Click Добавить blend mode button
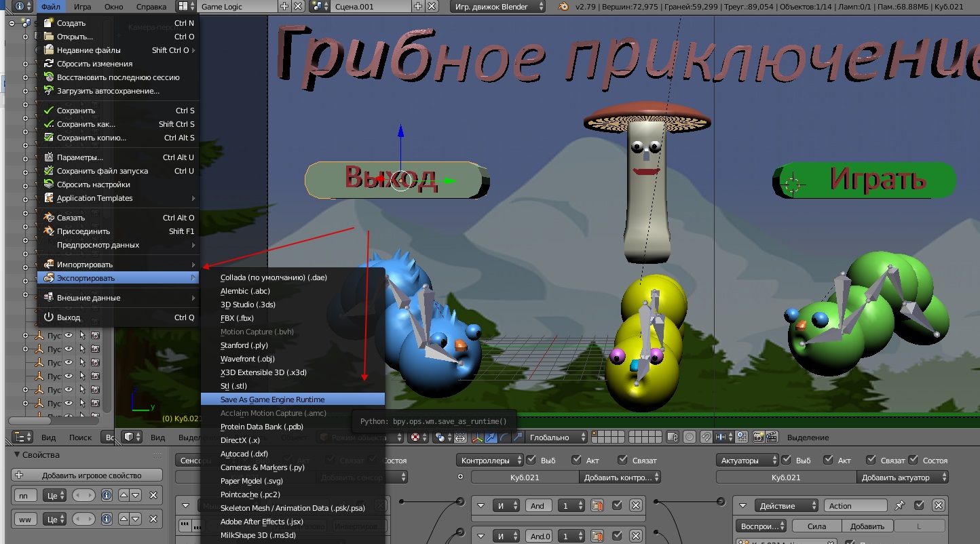Screen dimensions: 980x544 [x=867, y=526]
